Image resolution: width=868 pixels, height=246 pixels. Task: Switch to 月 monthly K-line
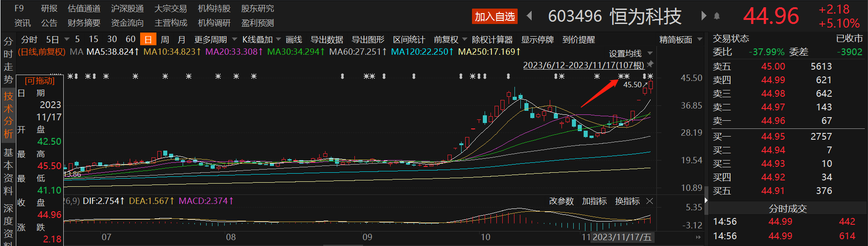tap(181, 40)
